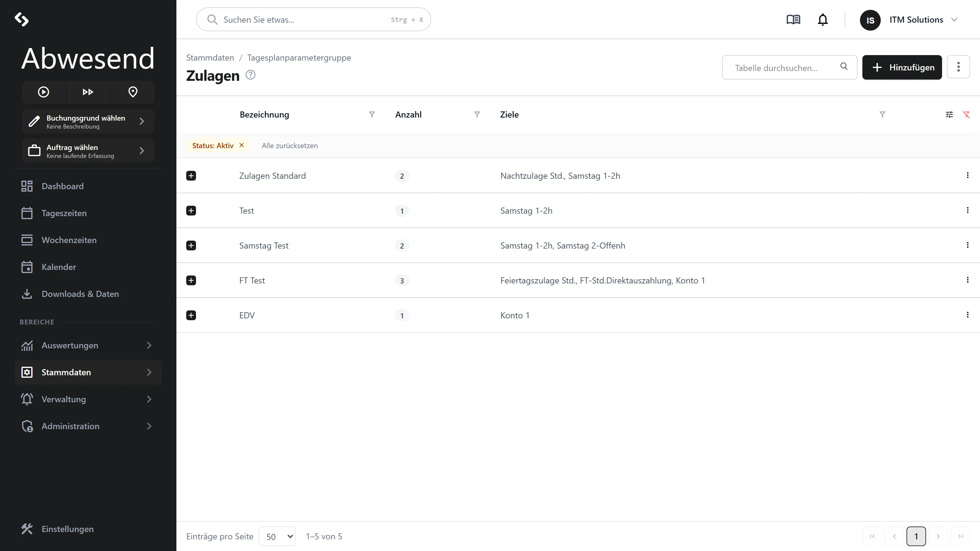Image resolution: width=980 pixels, height=551 pixels.
Task: Remove the Status: Aktiv filter chip
Action: (242, 145)
